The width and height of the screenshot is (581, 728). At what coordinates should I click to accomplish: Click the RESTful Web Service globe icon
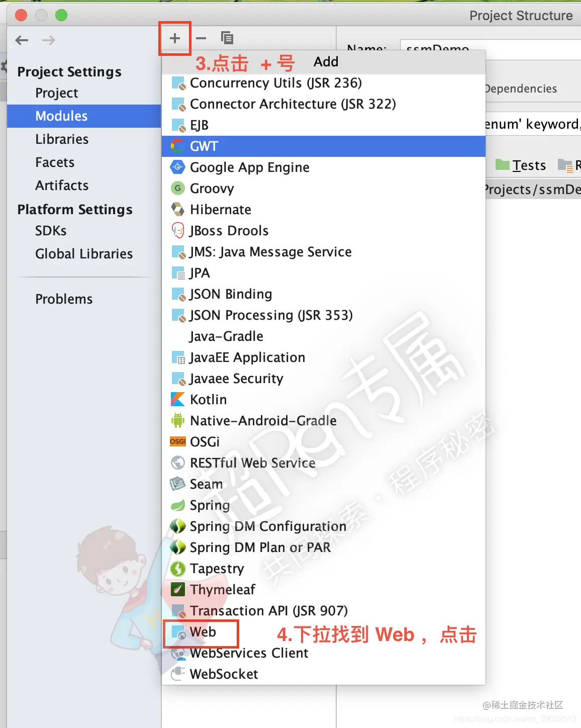click(178, 463)
